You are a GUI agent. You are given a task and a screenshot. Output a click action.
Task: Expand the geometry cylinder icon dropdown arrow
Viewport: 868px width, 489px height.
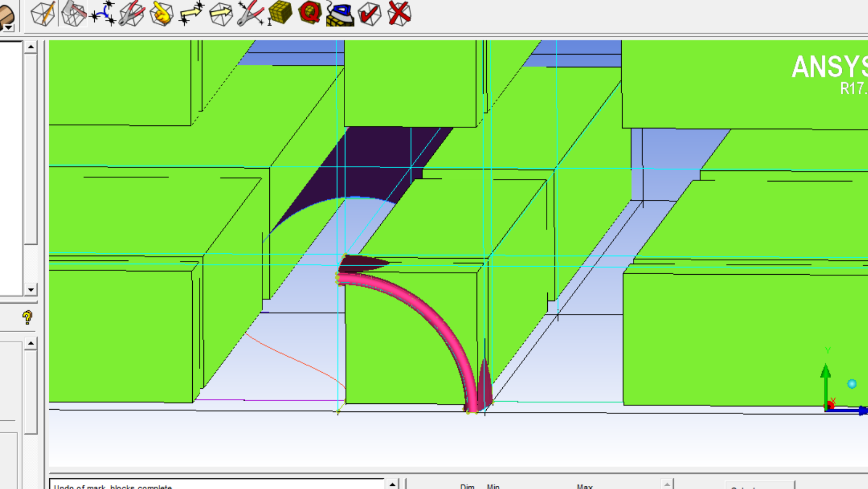point(8,27)
